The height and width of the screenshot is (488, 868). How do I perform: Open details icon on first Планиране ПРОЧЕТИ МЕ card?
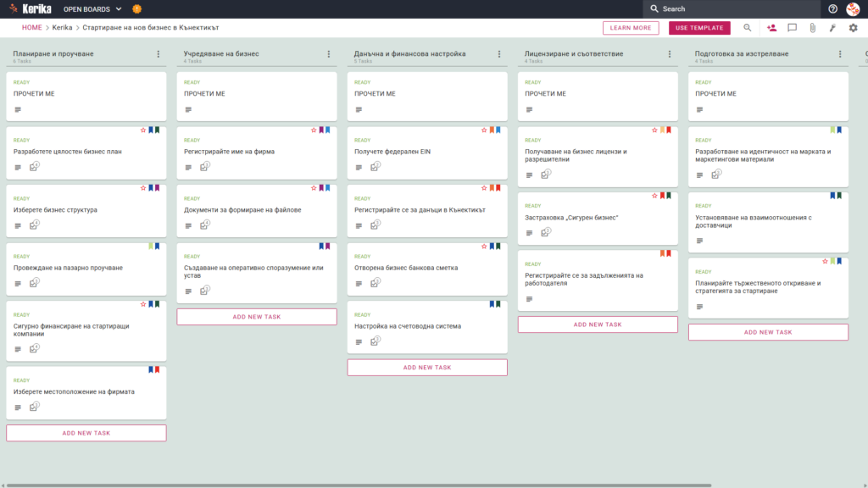18,109
